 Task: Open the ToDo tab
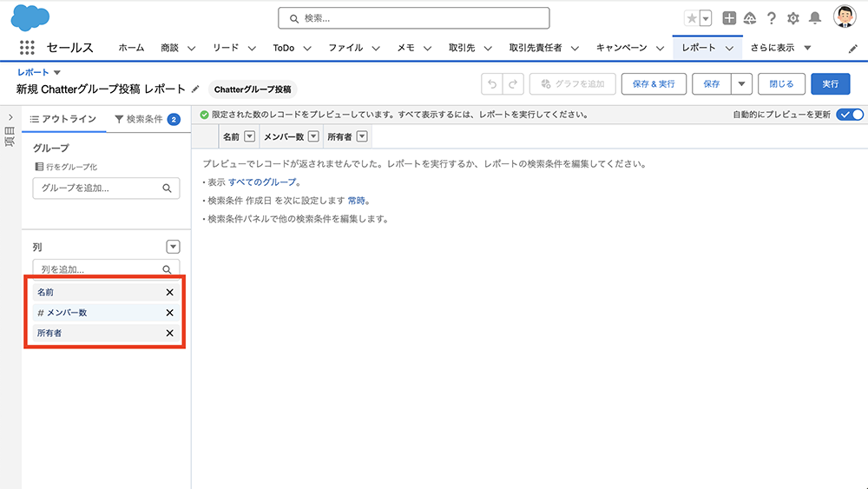click(284, 48)
